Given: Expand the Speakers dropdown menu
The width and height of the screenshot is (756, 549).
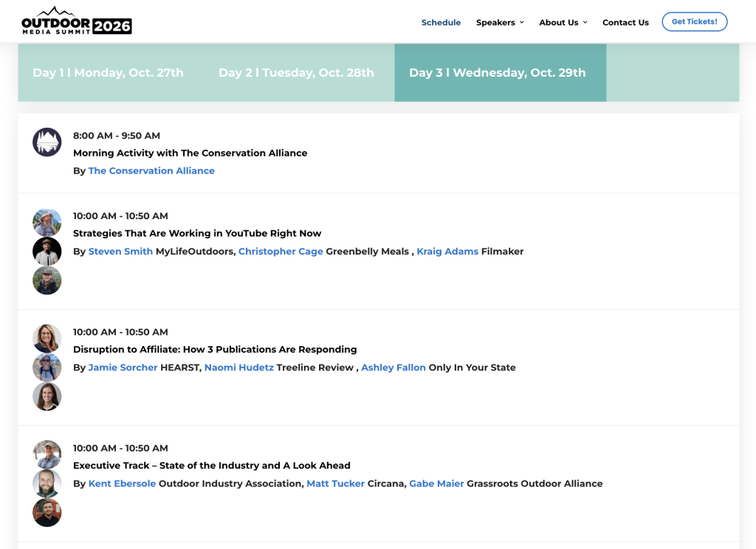Looking at the screenshot, I should point(500,22).
